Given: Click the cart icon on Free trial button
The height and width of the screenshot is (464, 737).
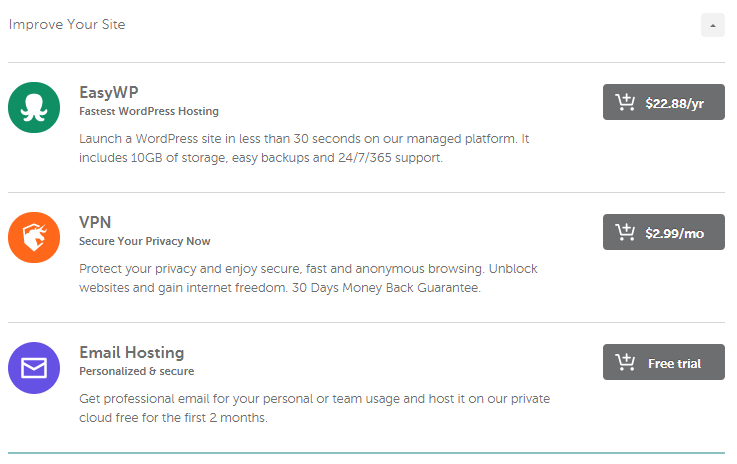Looking at the screenshot, I should pyautogui.click(x=625, y=362).
